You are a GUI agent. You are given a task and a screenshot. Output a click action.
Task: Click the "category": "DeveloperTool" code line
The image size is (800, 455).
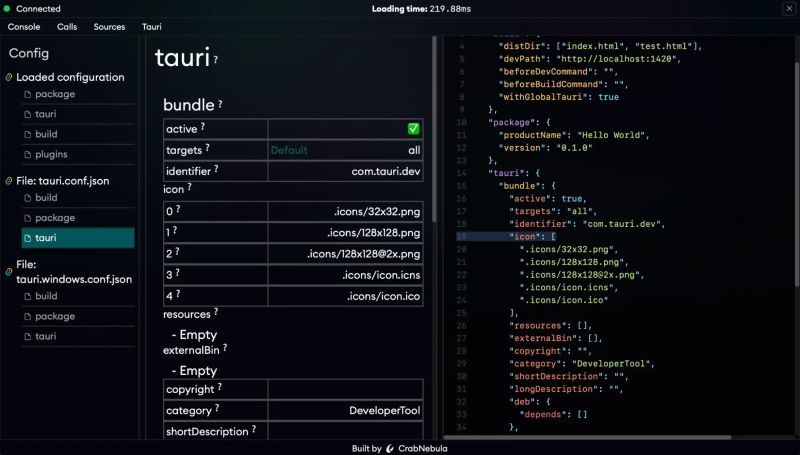582,364
